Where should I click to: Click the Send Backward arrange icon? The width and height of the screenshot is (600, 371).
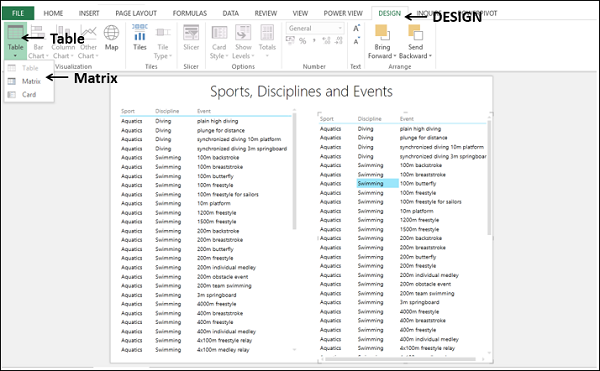pyautogui.click(x=416, y=33)
